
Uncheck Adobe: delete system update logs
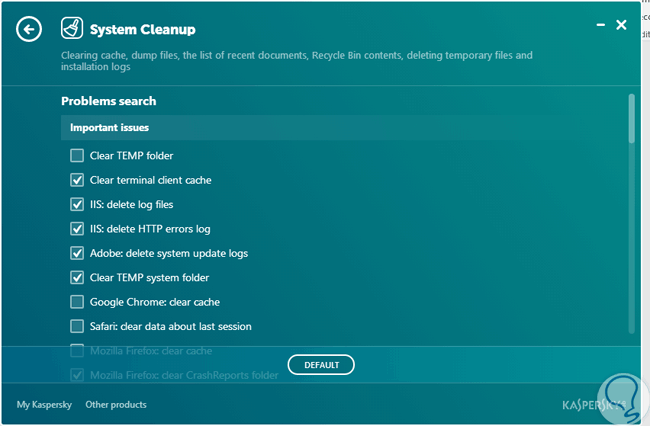pyautogui.click(x=77, y=253)
